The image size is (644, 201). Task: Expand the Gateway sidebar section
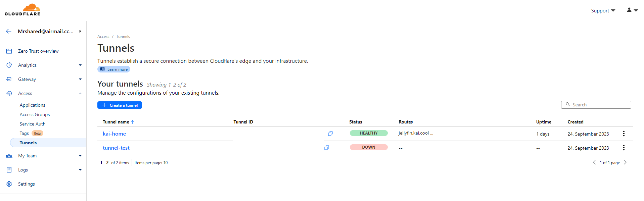click(80, 79)
